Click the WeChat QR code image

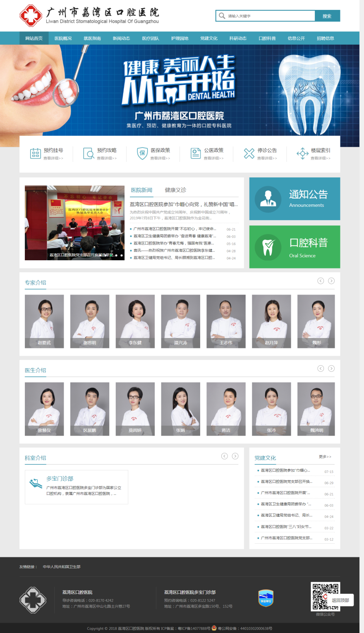pos(326,596)
